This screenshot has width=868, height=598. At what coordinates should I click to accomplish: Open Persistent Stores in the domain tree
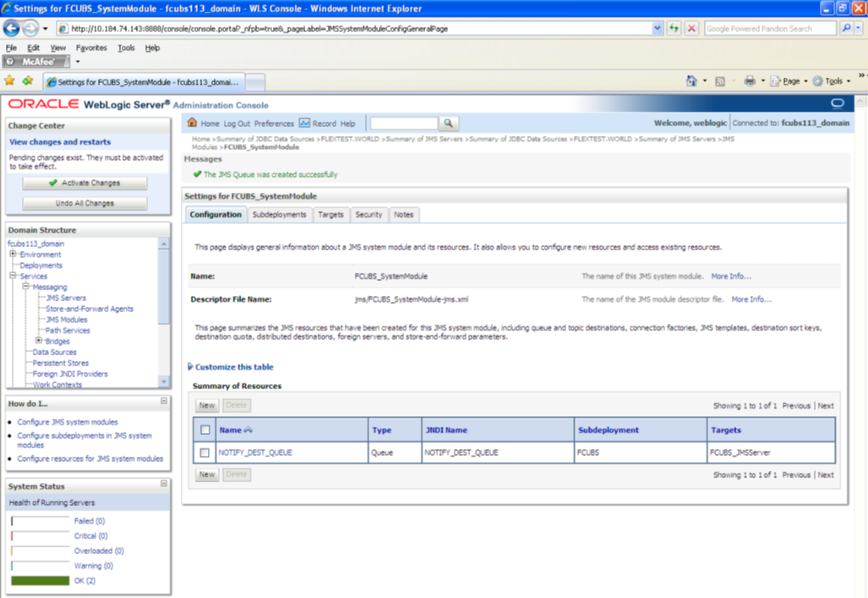coord(60,363)
